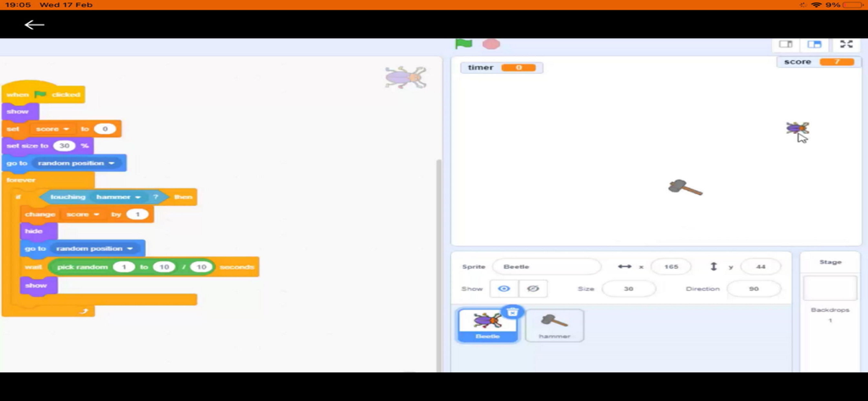Switch to small stage layout
The height and width of the screenshot is (401, 868).
pos(786,44)
